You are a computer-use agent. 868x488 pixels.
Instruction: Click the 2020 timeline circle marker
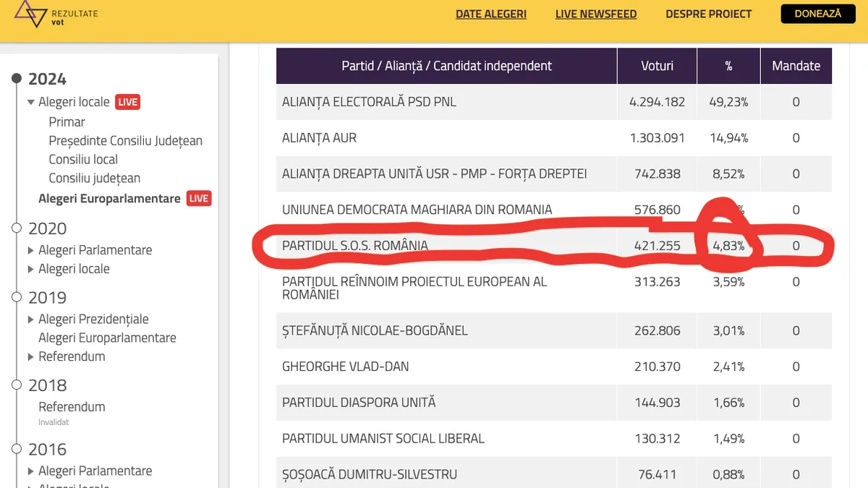point(17,228)
